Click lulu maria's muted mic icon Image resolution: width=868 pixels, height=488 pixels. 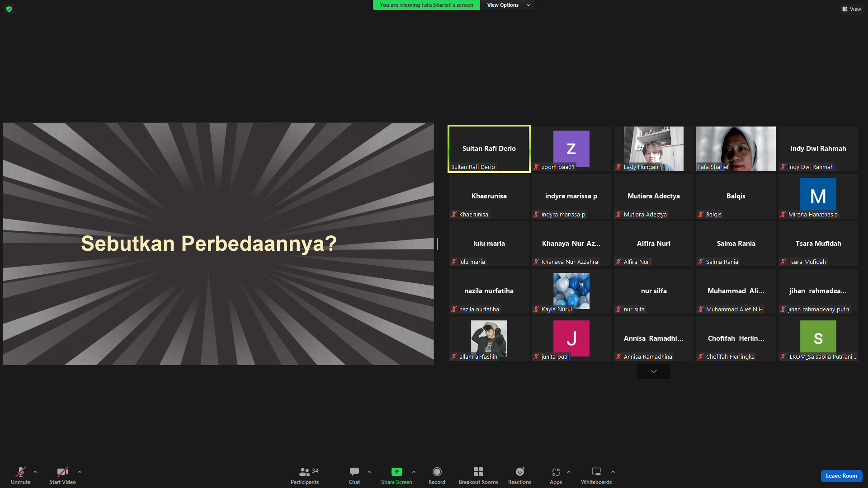coord(454,262)
